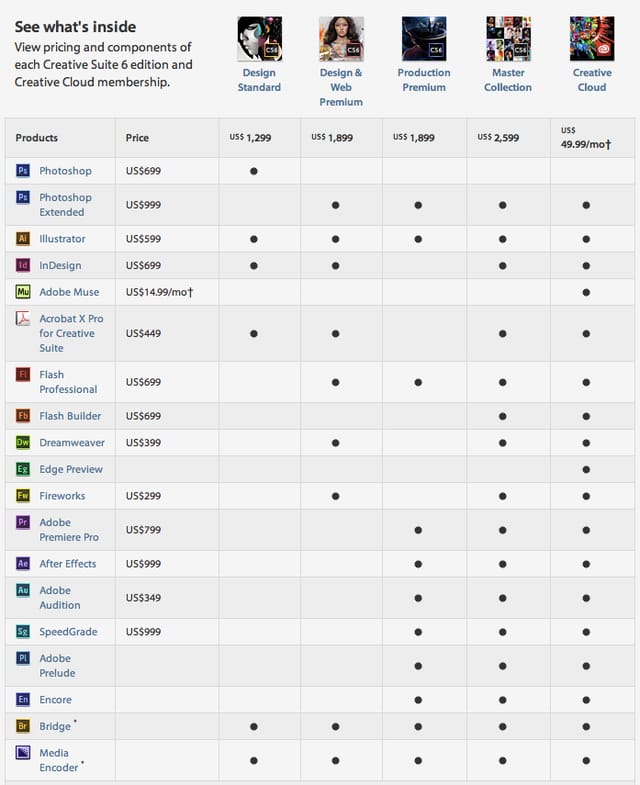The image size is (640, 785).
Task: Click the Dreamweaver Dw icon
Action: (23, 443)
